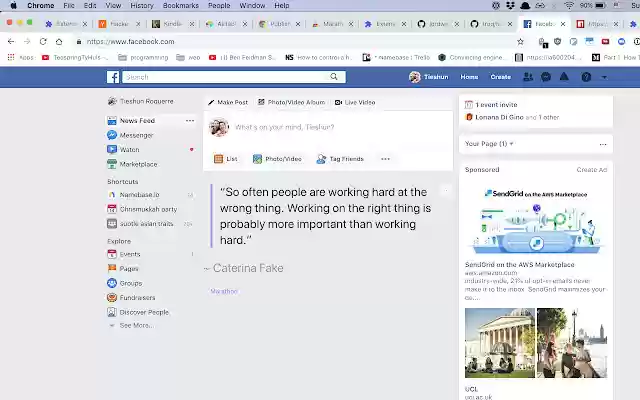Click Tag Friends composer button

pos(340,159)
